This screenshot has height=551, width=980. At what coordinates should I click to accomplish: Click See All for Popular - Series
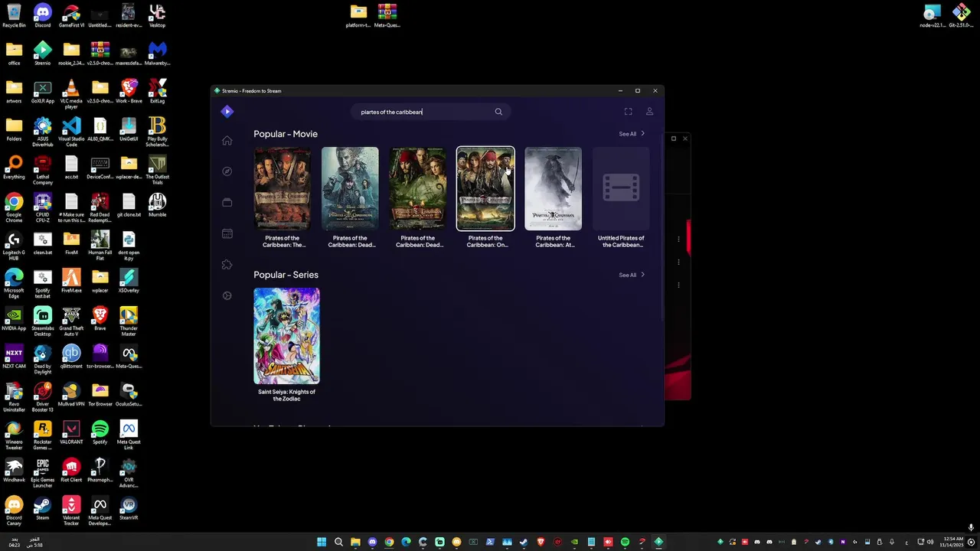click(632, 275)
